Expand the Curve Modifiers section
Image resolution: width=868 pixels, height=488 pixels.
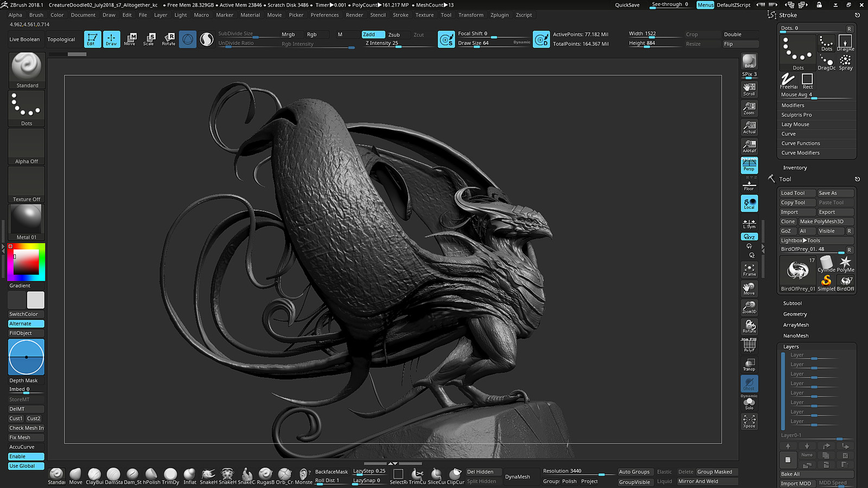801,152
